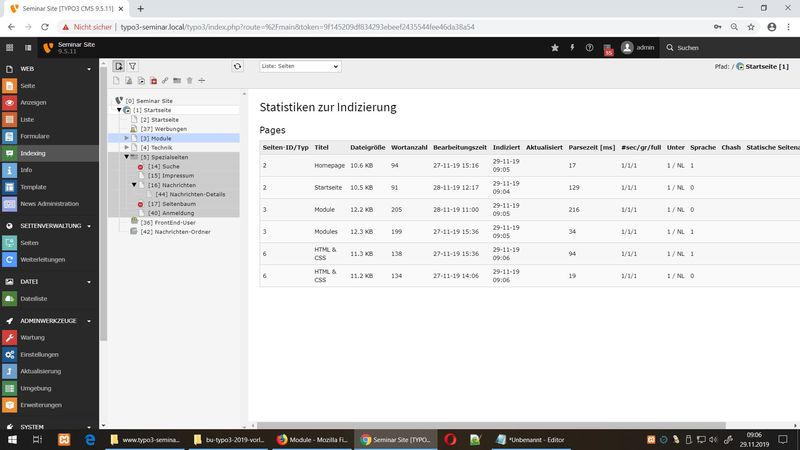The image size is (800, 450).
Task: Open the bookmarks star icon in top bar
Action: 555,47
